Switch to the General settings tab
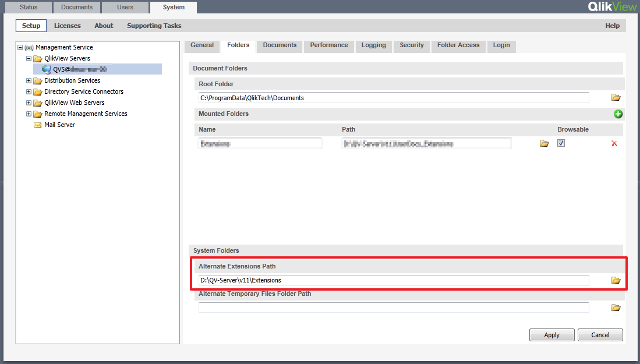The image size is (640, 364). tap(202, 45)
